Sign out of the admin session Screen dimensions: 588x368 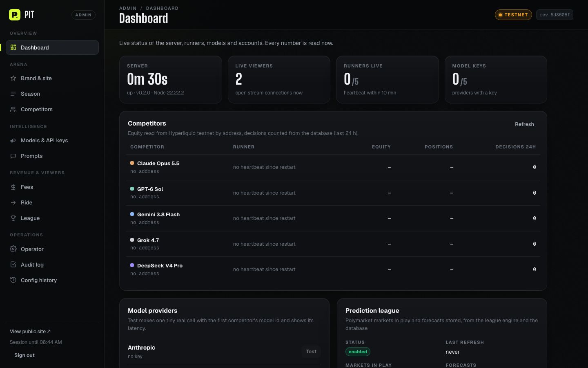click(x=24, y=355)
